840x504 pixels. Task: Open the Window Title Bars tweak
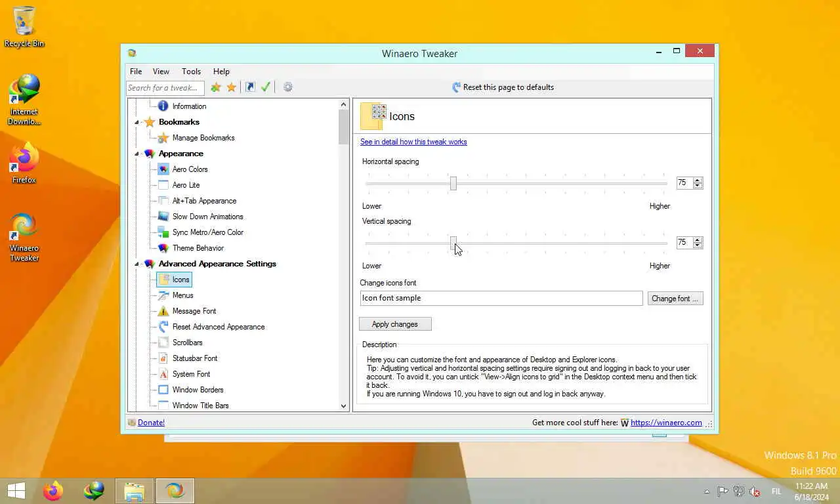[x=200, y=406]
